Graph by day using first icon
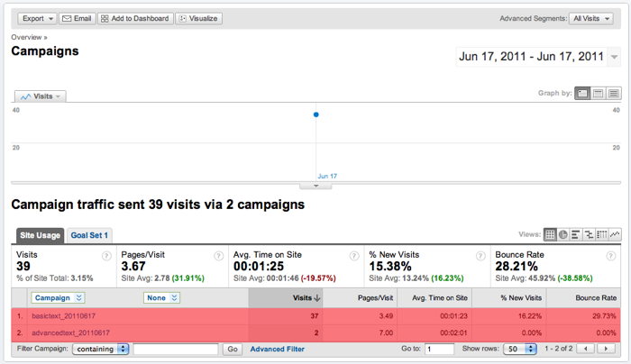 coord(582,93)
